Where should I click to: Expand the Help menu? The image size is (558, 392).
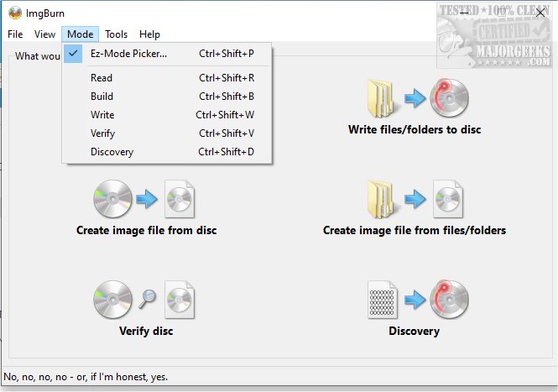(149, 34)
